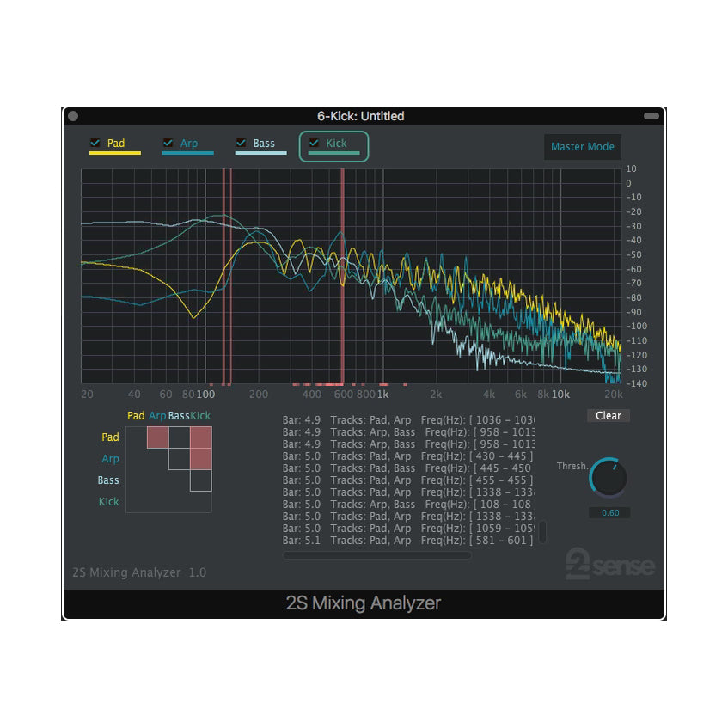Enable Master Mode
The image size is (728, 728).
[583, 147]
